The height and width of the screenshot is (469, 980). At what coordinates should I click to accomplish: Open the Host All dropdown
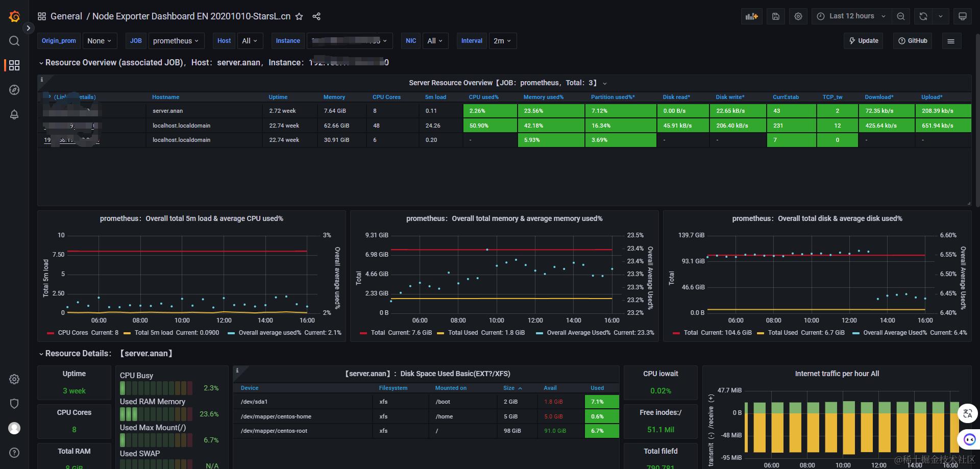(250, 41)
